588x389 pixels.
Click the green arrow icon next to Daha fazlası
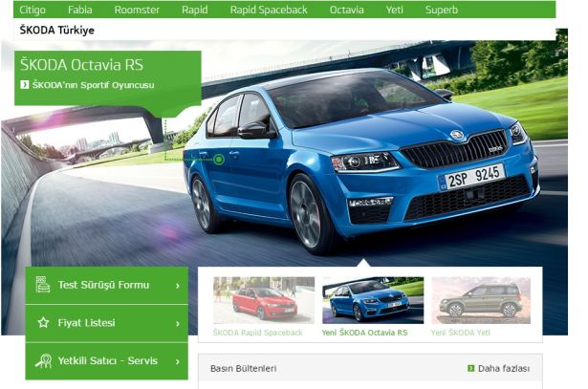coord(471,368)
